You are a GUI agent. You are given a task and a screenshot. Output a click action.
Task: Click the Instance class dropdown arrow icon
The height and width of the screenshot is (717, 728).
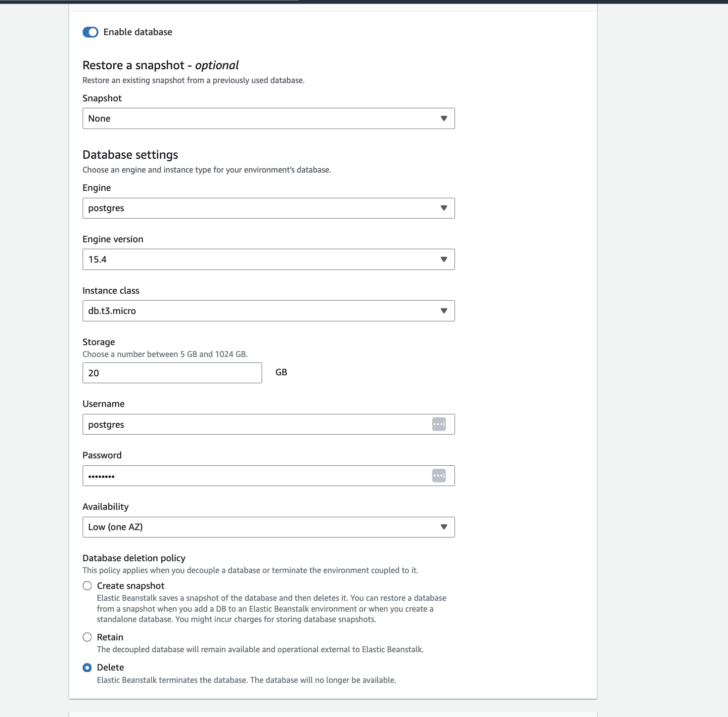(444, 311)
